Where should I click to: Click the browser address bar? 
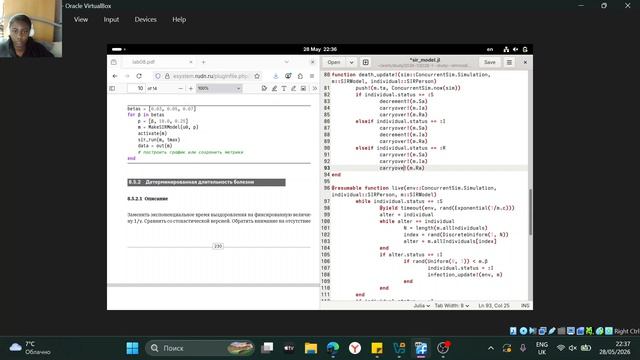[x=207, y=76]
